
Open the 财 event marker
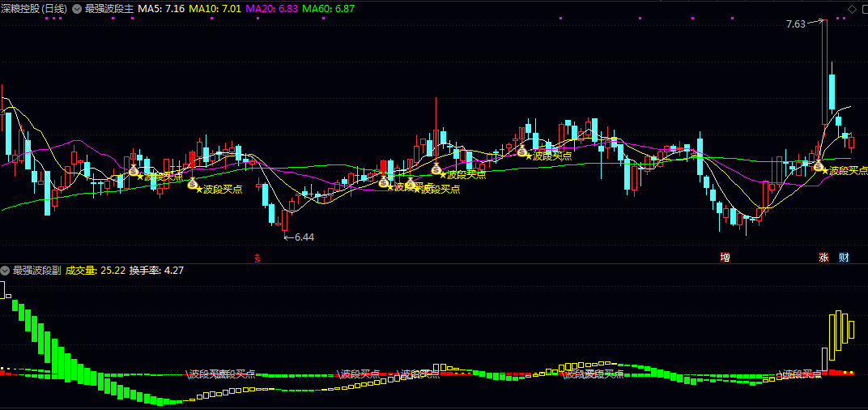pos(844,258)
